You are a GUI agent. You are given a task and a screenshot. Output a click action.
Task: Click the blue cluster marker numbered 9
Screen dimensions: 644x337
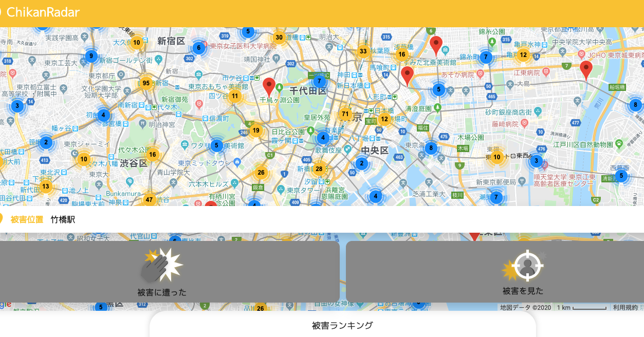[91, 56]
